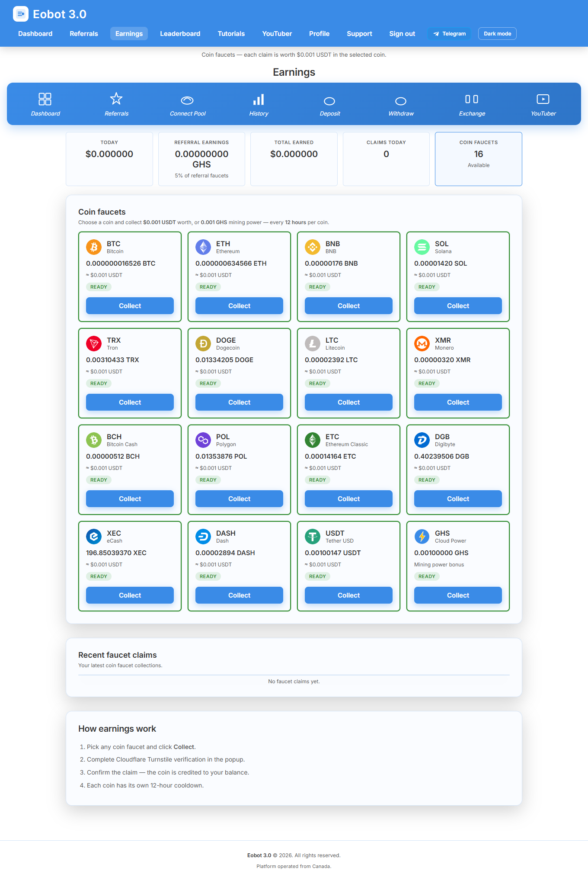
Task: Collect the ETH faucet
Action: pyautogui.click(x=239, y=306)
